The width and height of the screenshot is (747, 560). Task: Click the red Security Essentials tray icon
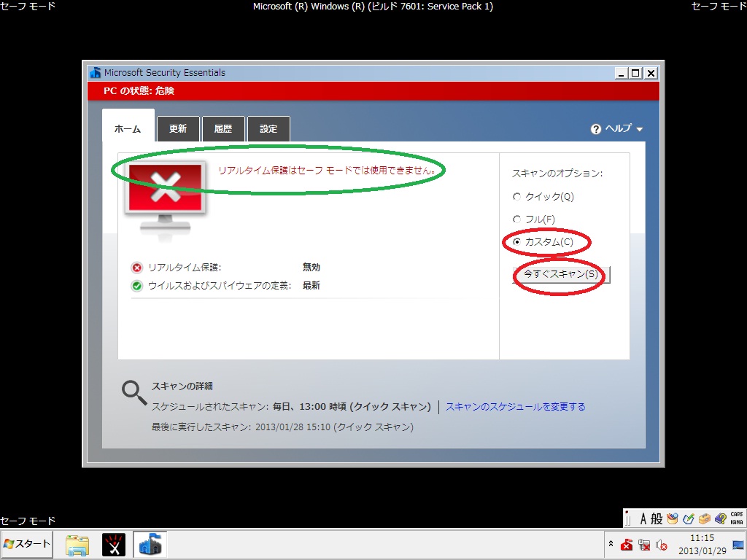(627, 545)
